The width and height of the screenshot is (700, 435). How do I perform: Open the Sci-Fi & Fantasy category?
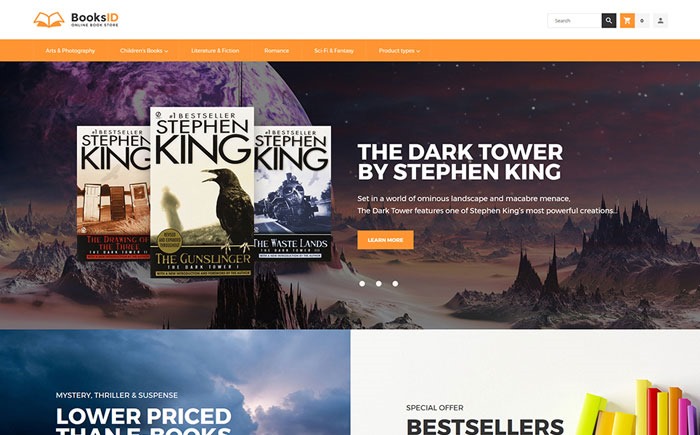click(x=334, y=51)
